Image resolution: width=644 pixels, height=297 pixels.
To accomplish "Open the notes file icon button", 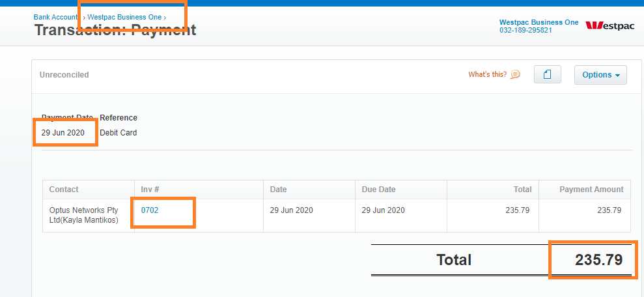I will (548, 75).
